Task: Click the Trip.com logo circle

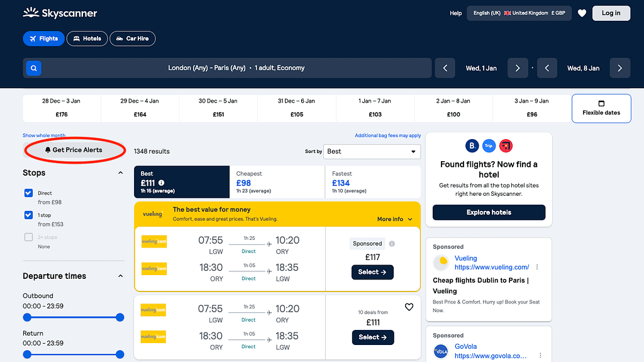Action: click(489, 145)
